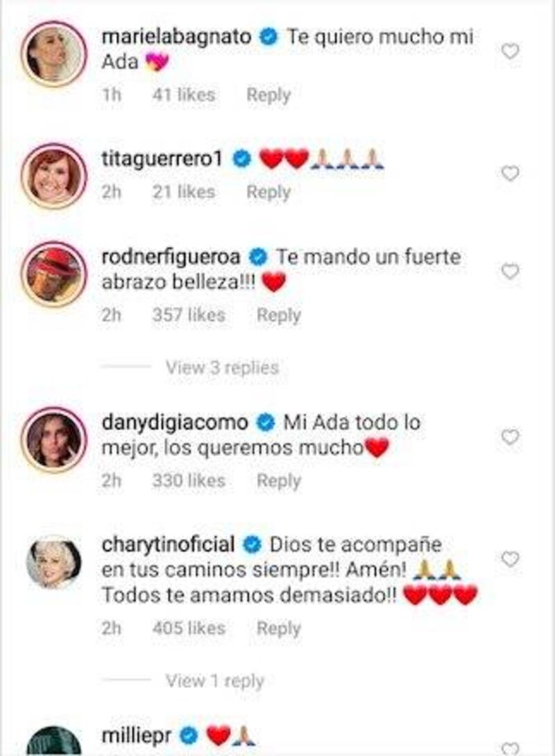
Task: Click the verified badge beside marielabagnato
Action: [x=269, y=37]
